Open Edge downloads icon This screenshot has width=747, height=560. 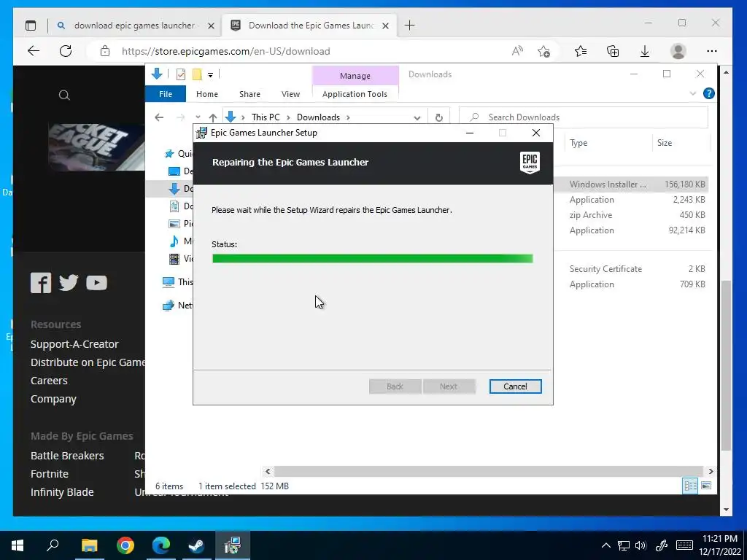tap(645, 51)
